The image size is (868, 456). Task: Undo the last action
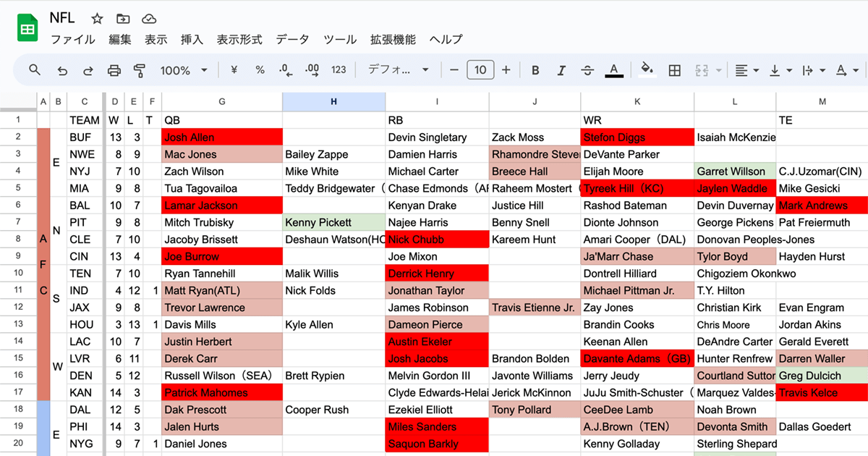tap(62, 70)
